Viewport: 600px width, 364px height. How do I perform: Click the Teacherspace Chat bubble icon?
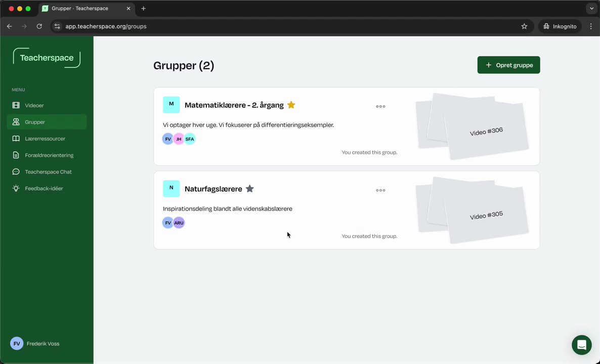tap(16, 172)
